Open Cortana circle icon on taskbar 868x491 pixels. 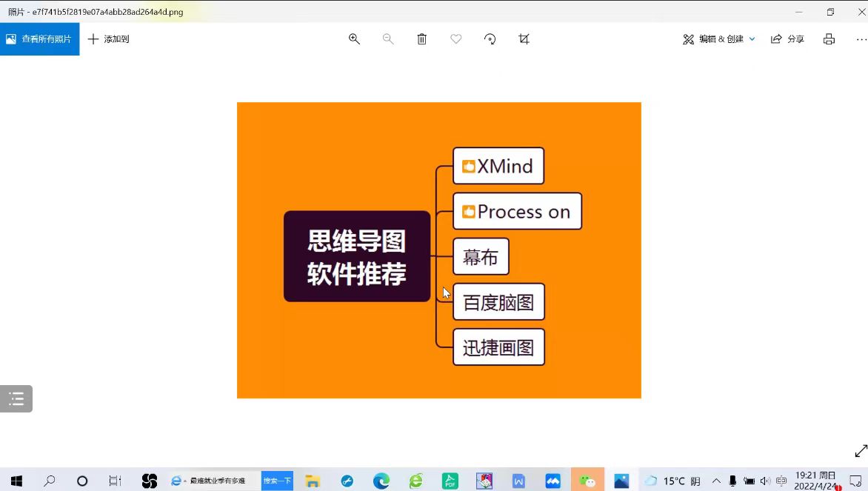82,481
